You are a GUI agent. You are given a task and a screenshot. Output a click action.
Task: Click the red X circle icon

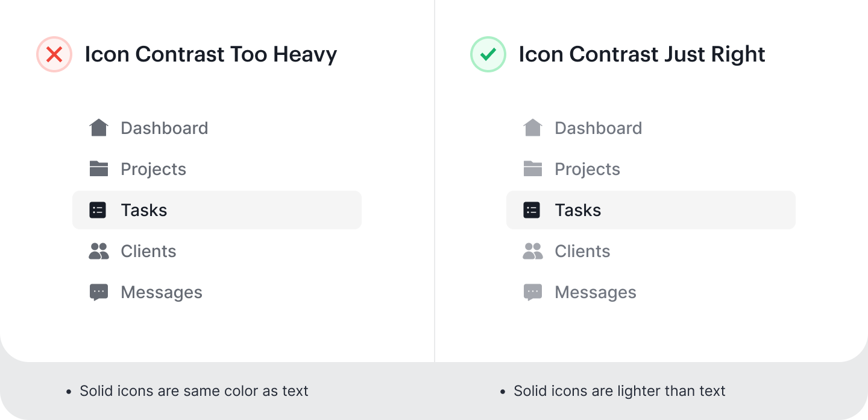click(x=54, y=54)
